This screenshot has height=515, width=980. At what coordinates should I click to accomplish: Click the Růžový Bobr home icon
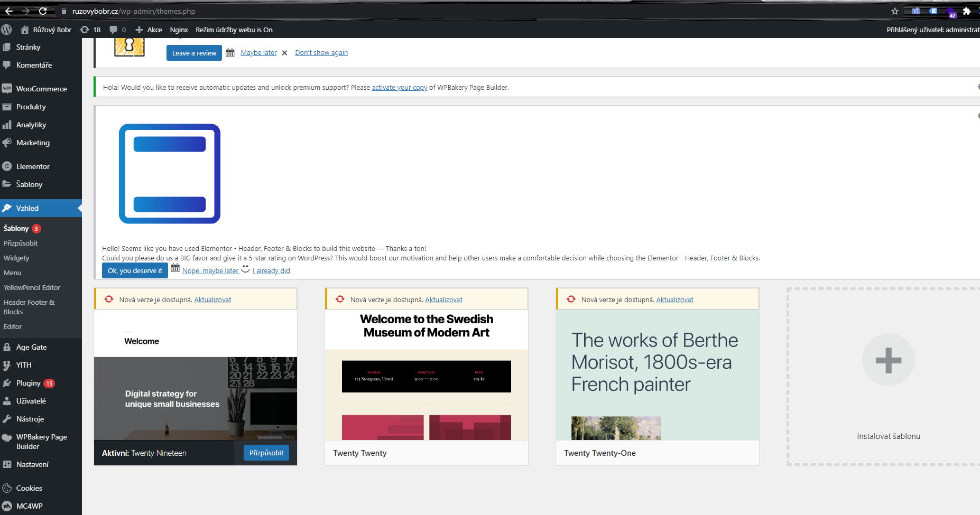[x=25, y=30]
